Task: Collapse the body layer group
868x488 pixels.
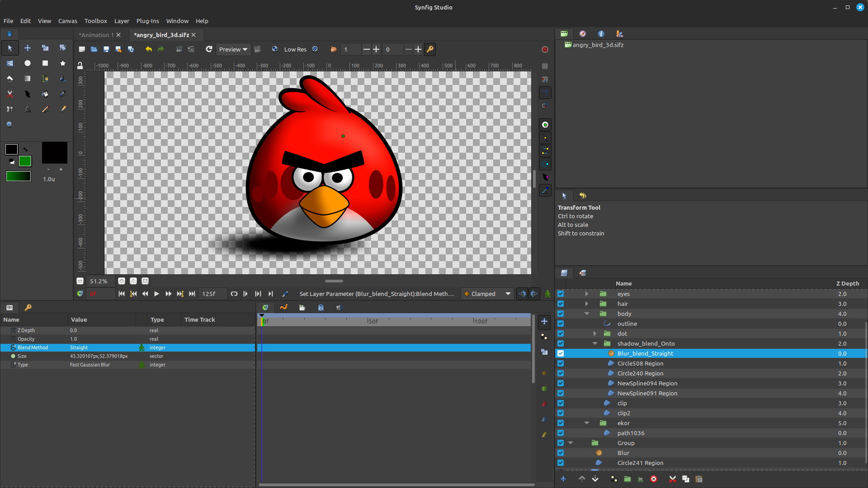Action: click(587, 314)
